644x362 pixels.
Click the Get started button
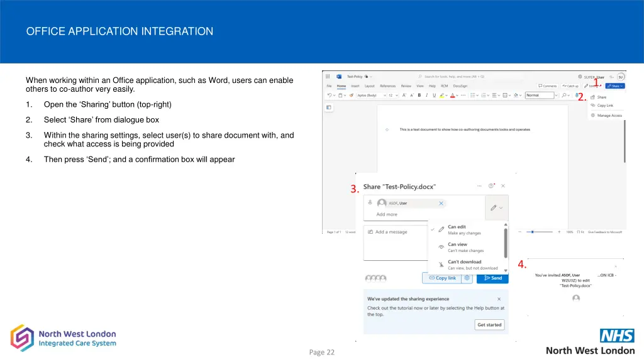489,325
